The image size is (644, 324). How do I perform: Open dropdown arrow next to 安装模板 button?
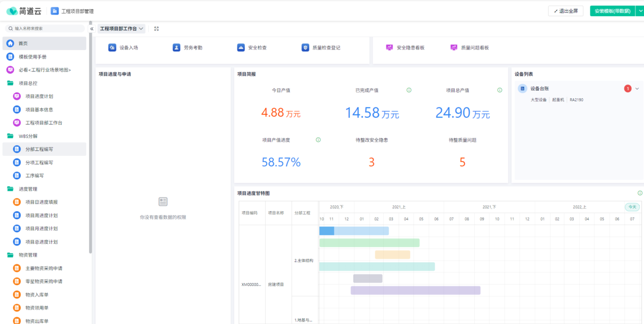[639, 11]
